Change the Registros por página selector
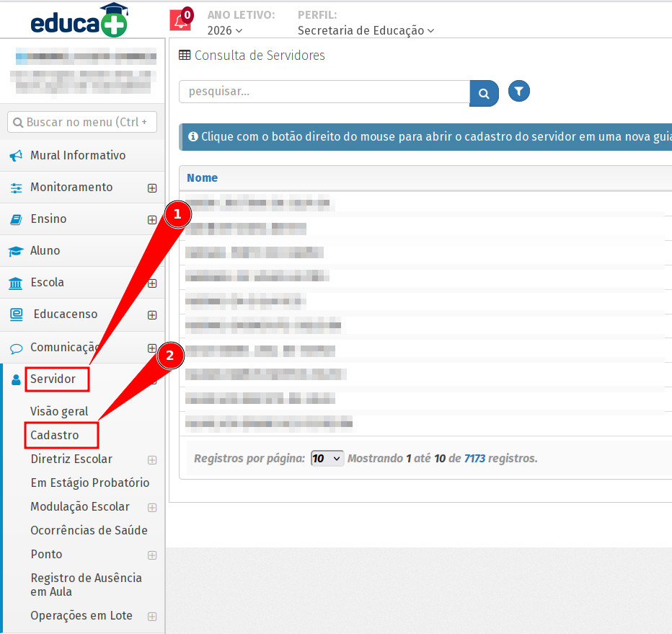The height and width of the screenshot is (634, 672). [327, 459]
